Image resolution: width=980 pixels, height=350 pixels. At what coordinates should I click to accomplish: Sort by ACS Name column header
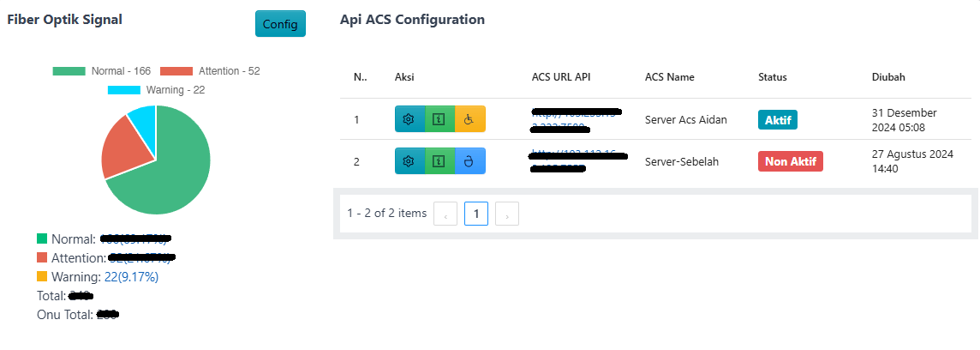669,77
